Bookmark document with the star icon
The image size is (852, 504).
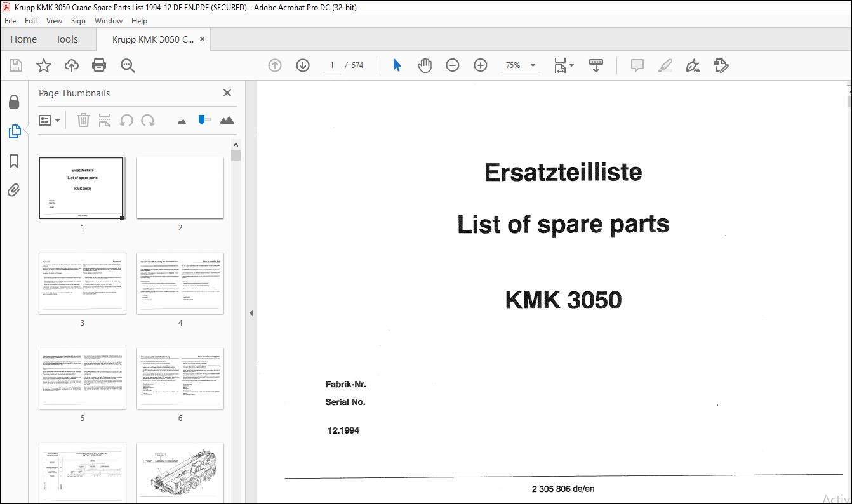[x=44, y=65]
